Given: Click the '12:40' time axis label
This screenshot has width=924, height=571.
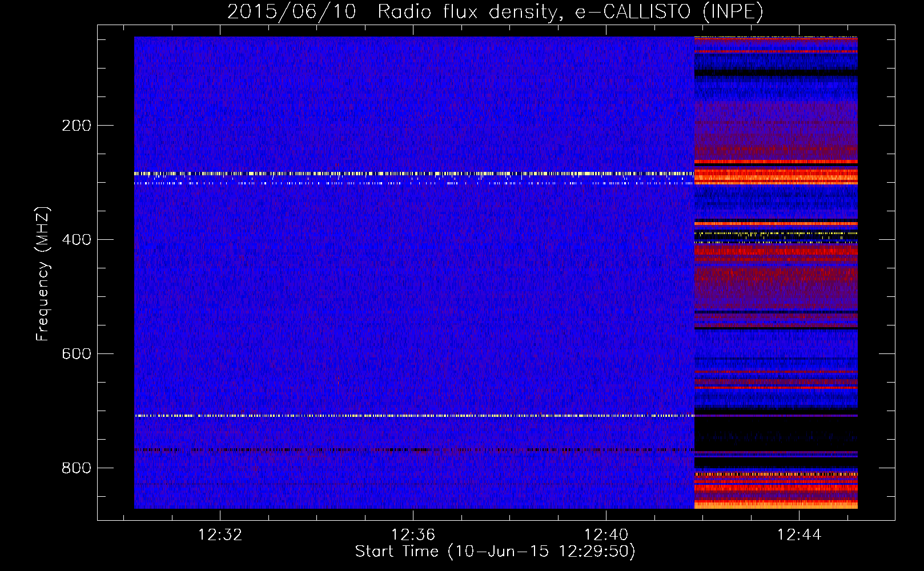Looking at the screenshot, I should point(606,535).
